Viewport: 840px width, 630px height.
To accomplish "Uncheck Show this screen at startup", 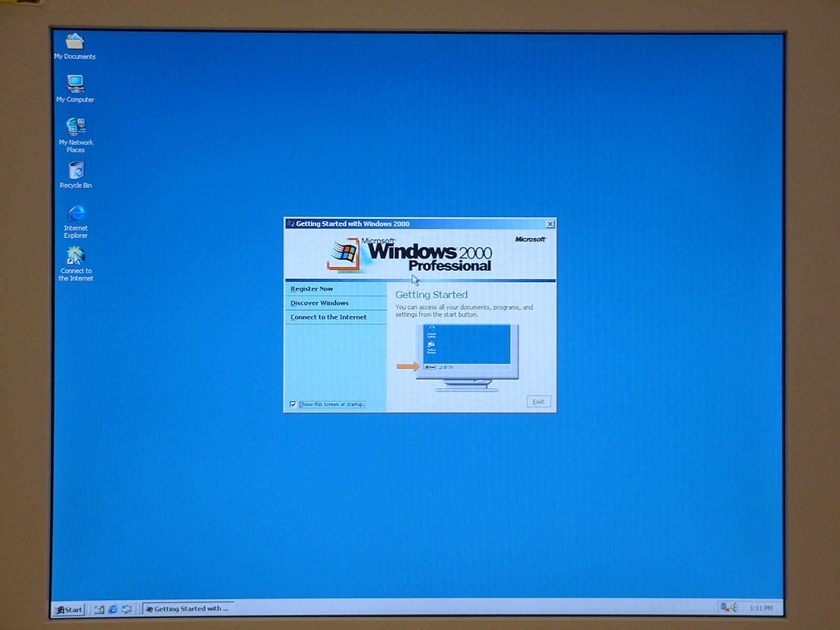I will 293,404.
